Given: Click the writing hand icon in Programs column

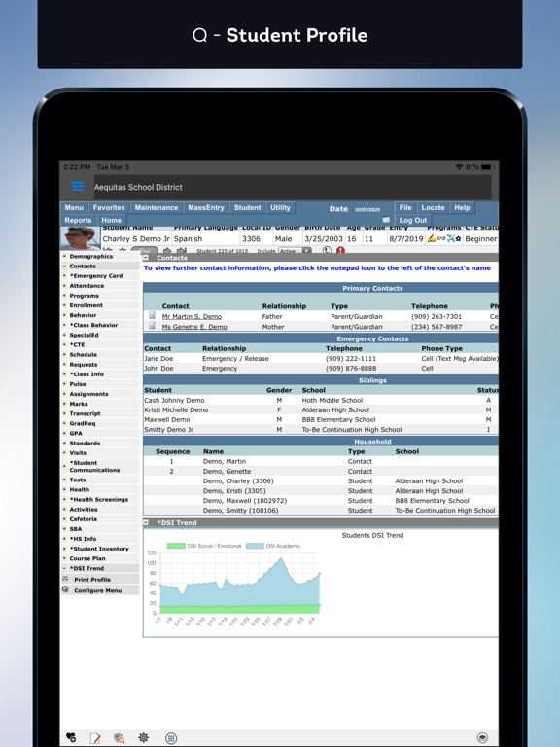Looking at the screenshot, I should point(432,238).
